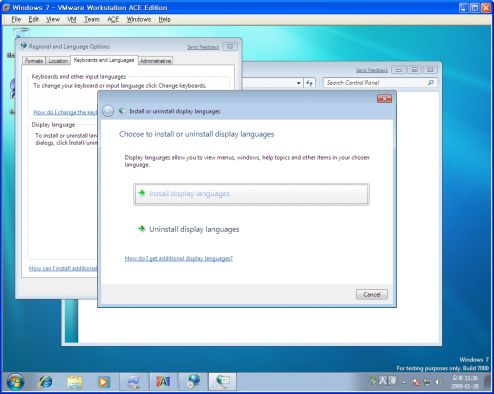
Task: Open the Team menu
Action: click(x=92, y=19)
